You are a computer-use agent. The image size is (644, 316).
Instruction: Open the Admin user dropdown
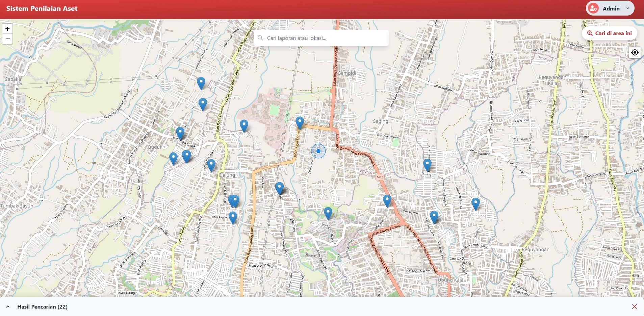(628, 8)
